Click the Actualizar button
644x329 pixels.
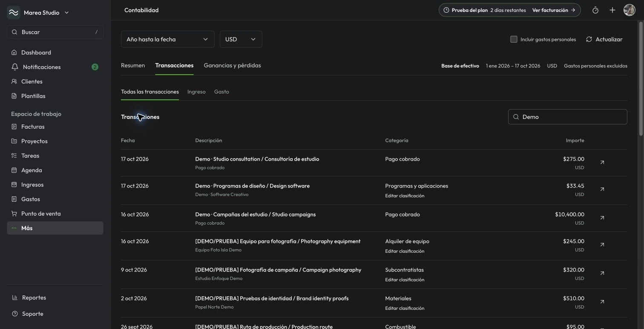point(604,39)
